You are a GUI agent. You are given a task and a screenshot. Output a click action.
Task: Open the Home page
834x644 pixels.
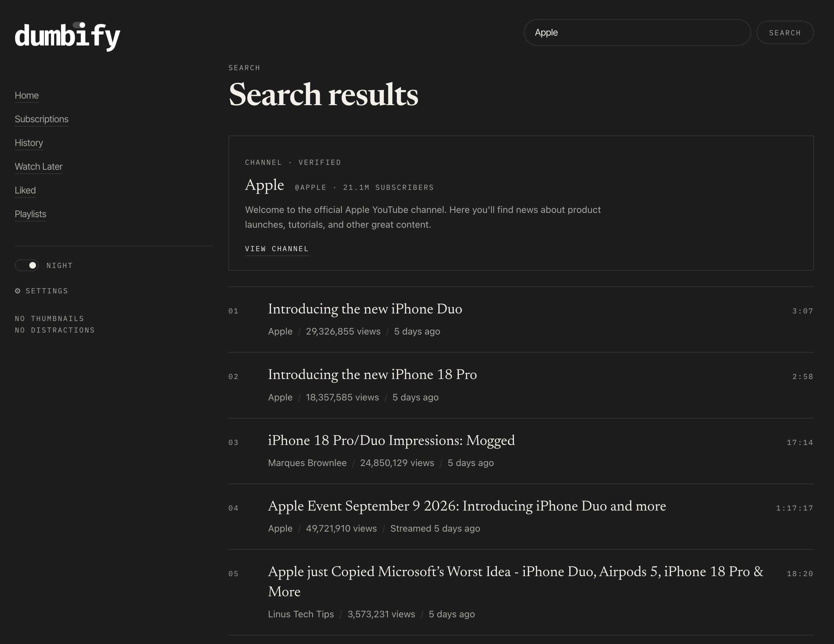click(x=27, y=96)
